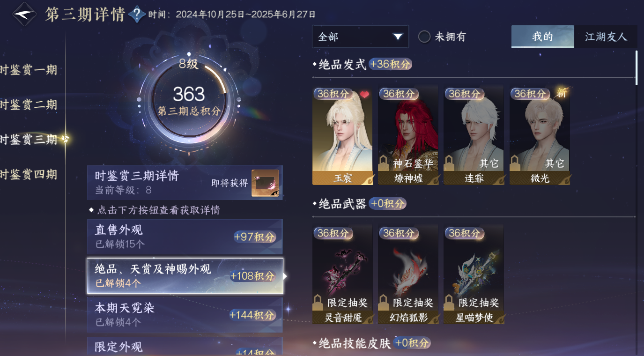Click the back arrow logo icon
Image resolution: width=644 pixels, height=356 pixels.
24,15
